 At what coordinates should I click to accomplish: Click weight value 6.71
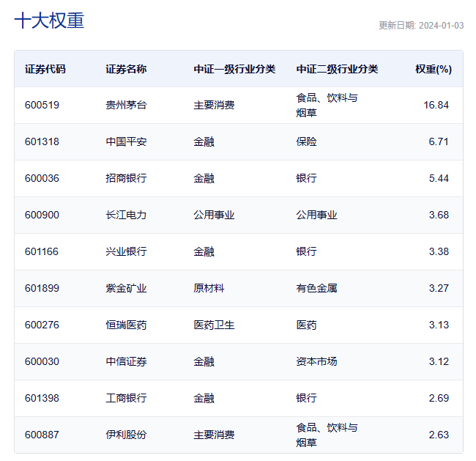click(439, 141)
